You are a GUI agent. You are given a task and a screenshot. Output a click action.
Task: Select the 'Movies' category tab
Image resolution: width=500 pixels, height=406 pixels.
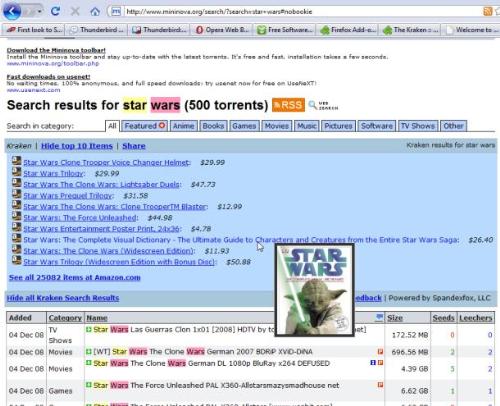point(277,126)
